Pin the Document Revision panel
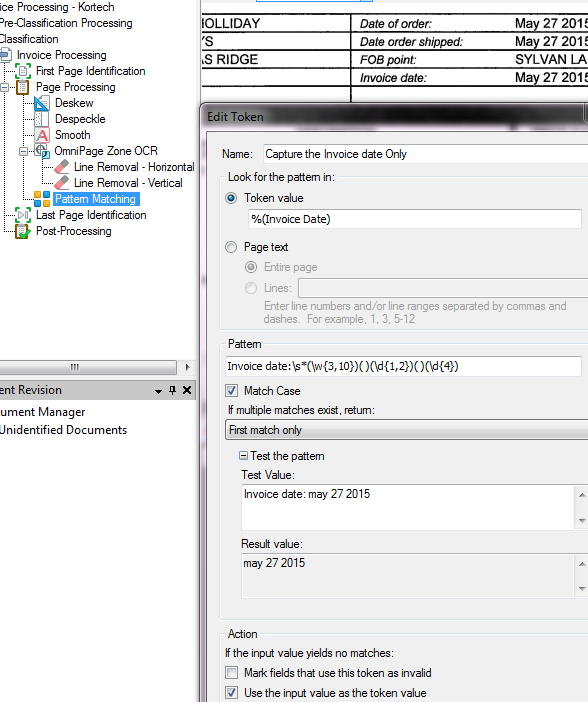This screenshot has height=702, width=588. point(172,390)
